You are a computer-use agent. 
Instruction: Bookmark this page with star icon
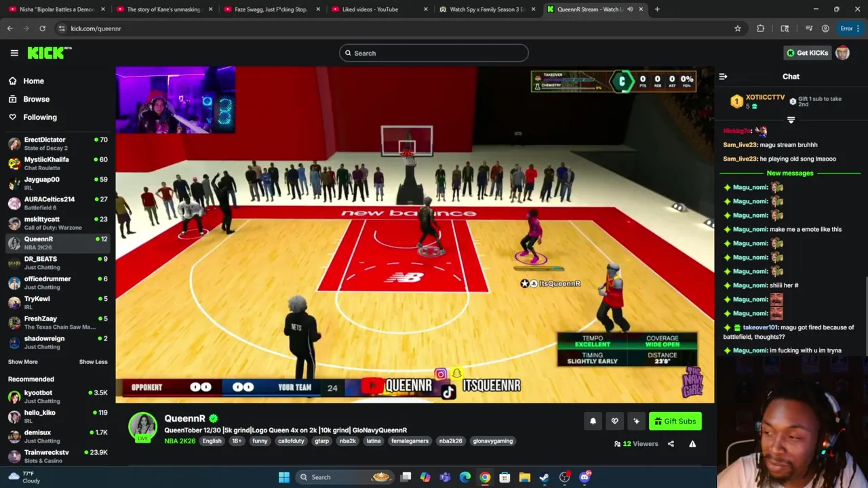tap(738, 28)
